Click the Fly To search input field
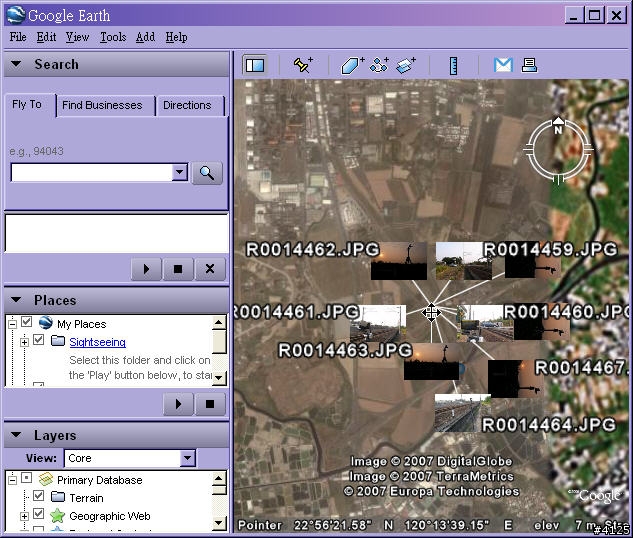The height and width of the screenshot is (538, 633). (92, 172)
